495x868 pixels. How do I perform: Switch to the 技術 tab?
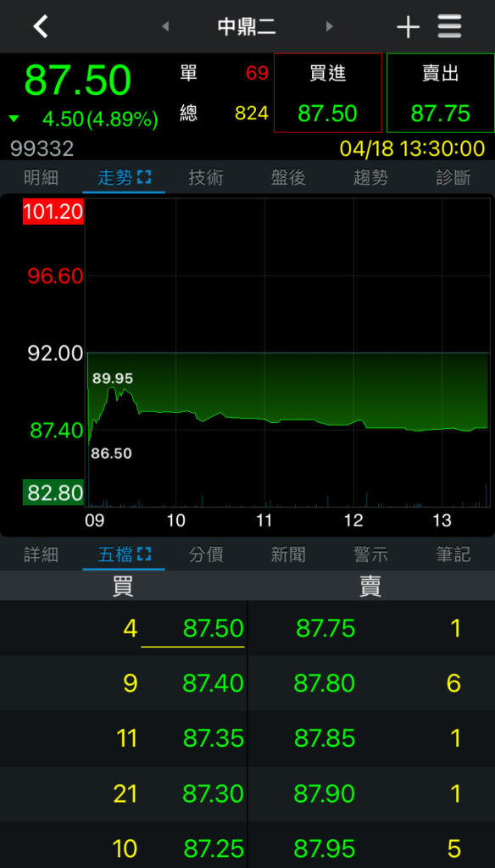pos(206,178)
